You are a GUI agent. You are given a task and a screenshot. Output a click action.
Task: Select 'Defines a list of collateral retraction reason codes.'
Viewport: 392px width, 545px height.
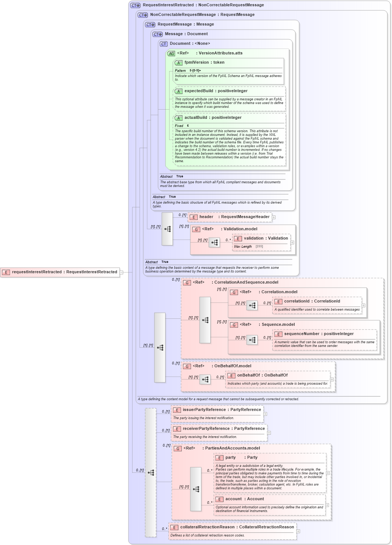pos(208,535)
